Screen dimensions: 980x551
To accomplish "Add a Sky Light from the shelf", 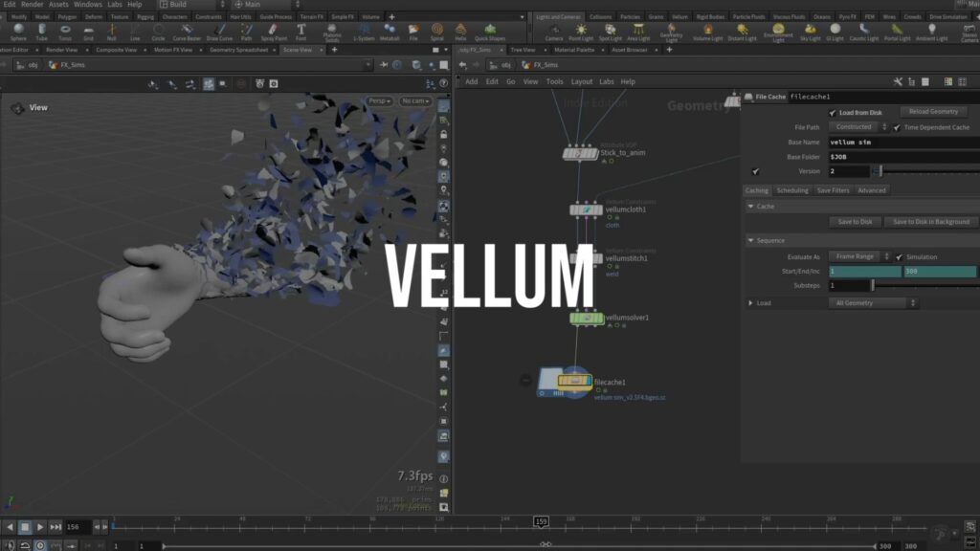I will (x=810, y=33).
